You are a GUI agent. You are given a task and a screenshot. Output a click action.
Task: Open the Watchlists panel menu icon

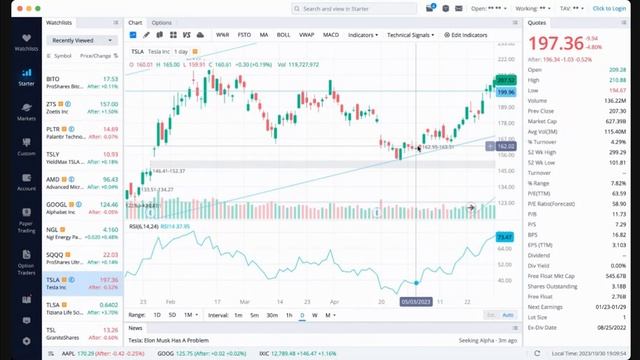[116, 23]
